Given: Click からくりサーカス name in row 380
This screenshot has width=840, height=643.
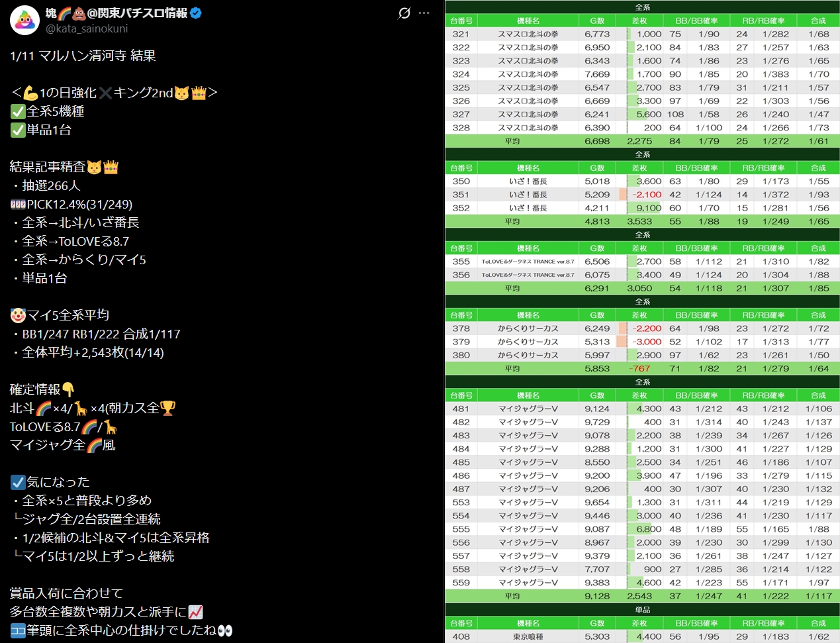Looking at the screenshot, I should pyautogui.click(x=528, y=355).
